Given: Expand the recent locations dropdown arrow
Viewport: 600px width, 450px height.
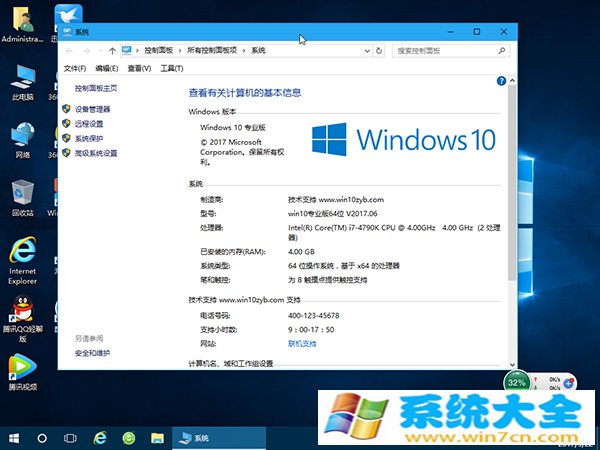Looking at the screenshot, I should click(x=98, y=50).
